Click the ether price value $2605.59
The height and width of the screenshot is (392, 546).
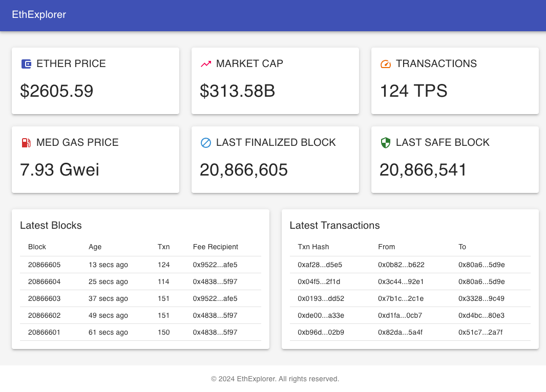tap(56, 91)
